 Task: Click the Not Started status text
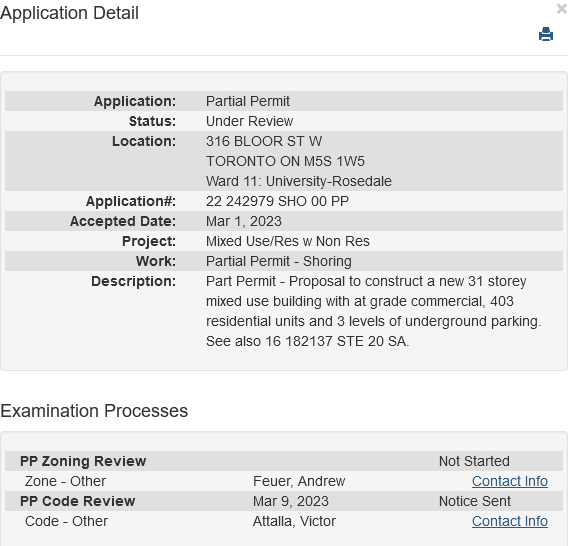(x=474, y=461)
